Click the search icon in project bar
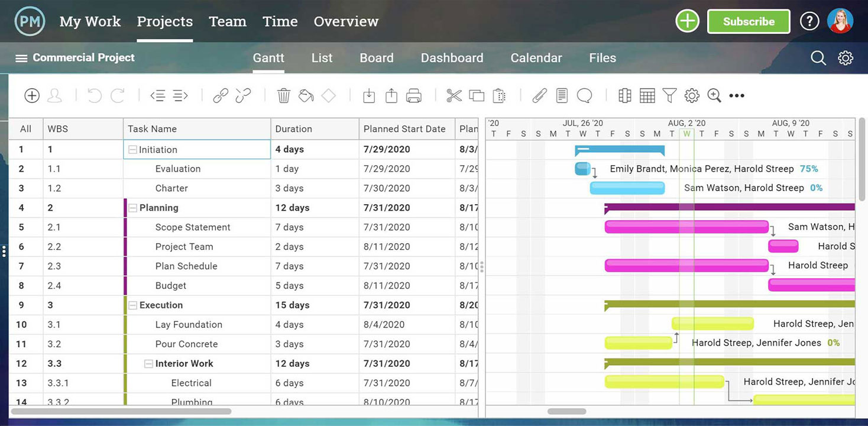The image size is (868, 426). [x=818, y=58]
